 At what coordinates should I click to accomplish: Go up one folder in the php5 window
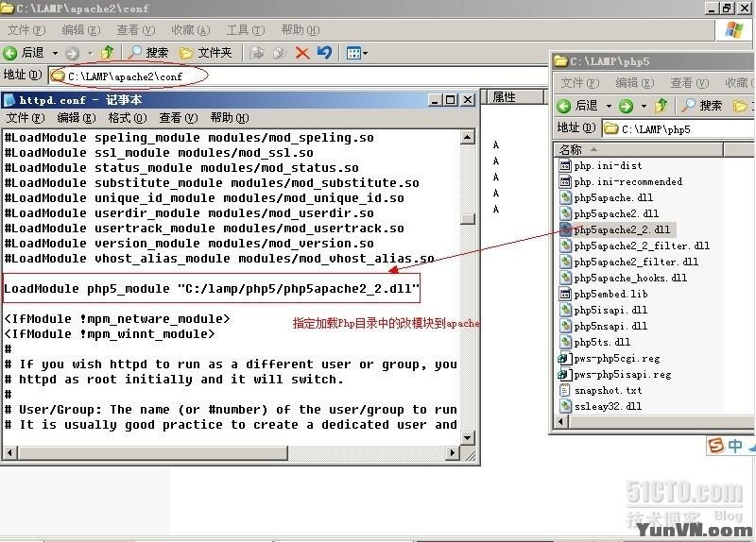661,106
